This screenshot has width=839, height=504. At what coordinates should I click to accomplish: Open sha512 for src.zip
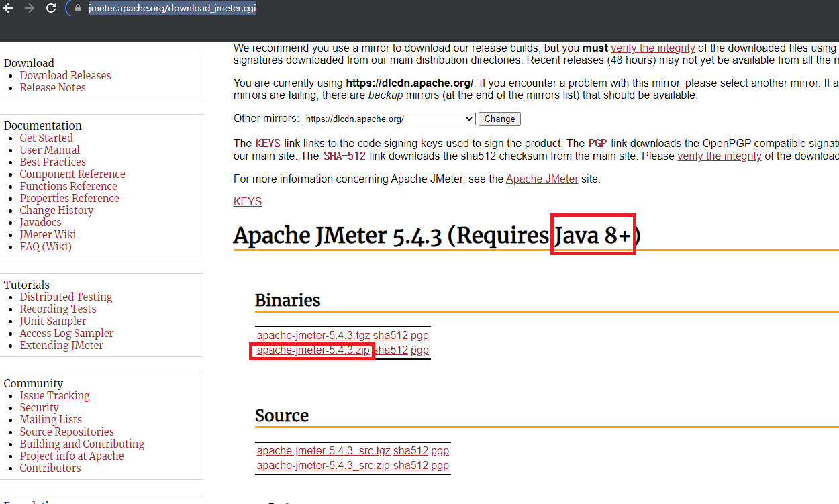pos(411,465)
